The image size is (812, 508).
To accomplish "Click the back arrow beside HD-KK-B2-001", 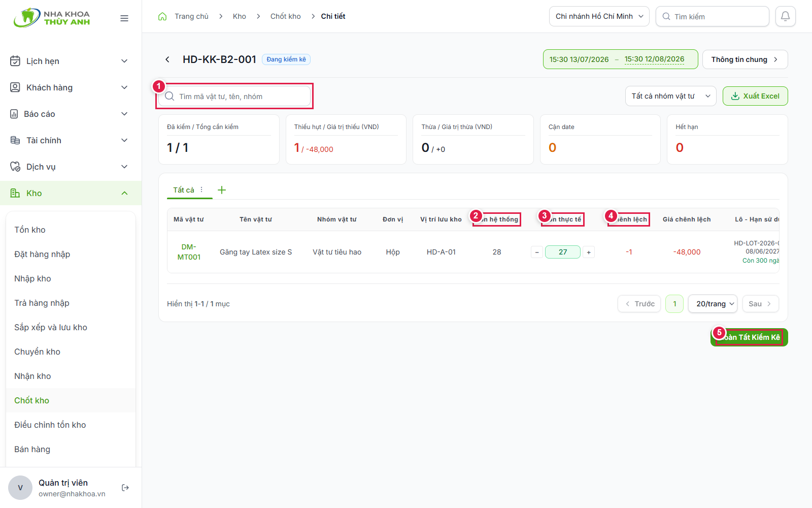I will coord(167,59).
